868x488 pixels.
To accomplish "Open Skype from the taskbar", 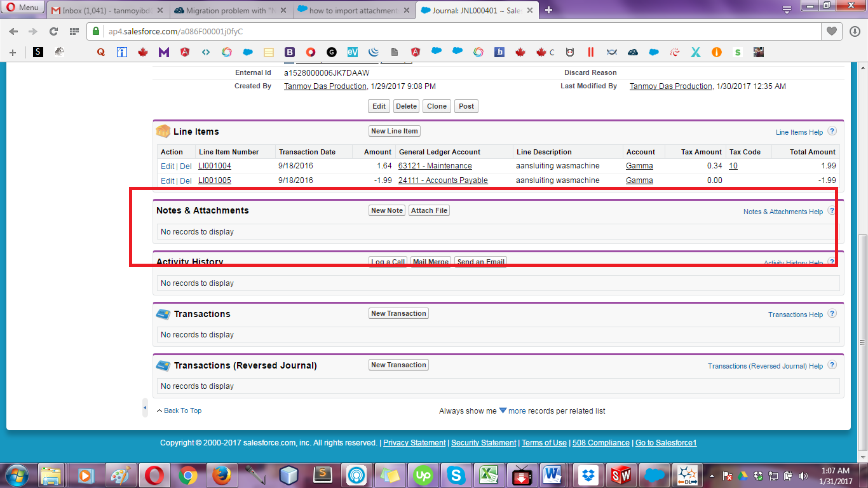I will click(x=455, y=475).
